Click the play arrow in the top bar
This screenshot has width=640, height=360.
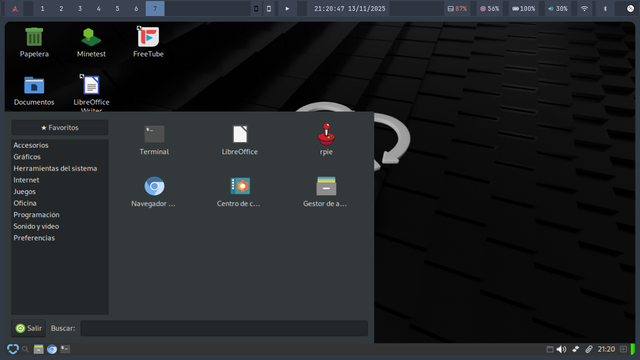287,9
